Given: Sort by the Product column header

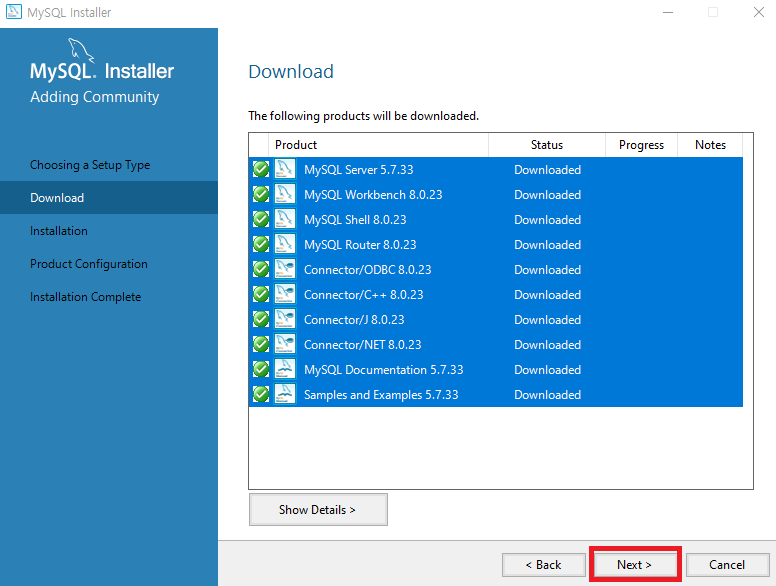Looking at the screenshot, I should (378, 145).
